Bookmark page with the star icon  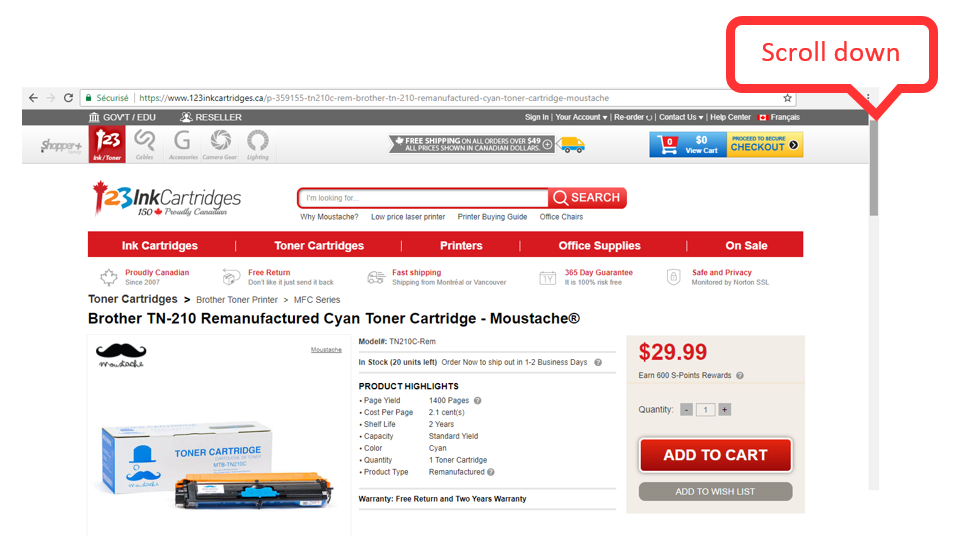click(x=787, y=98)
